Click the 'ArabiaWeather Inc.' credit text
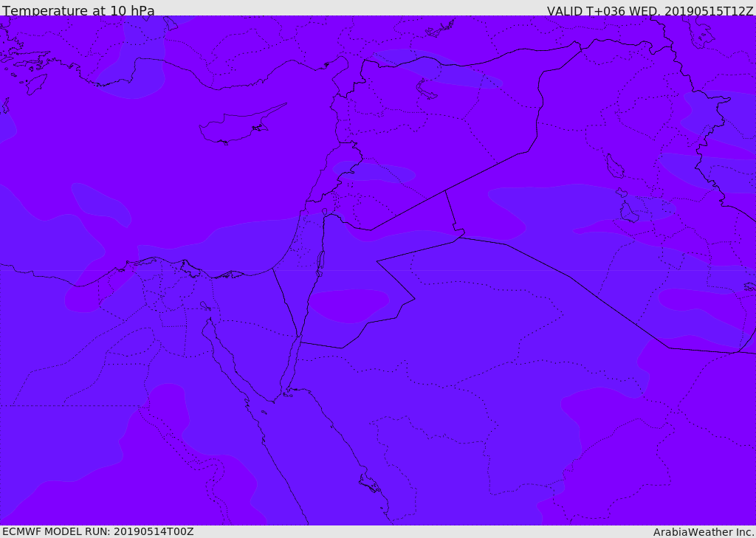The image size is (756, 538). pos(703,532)
